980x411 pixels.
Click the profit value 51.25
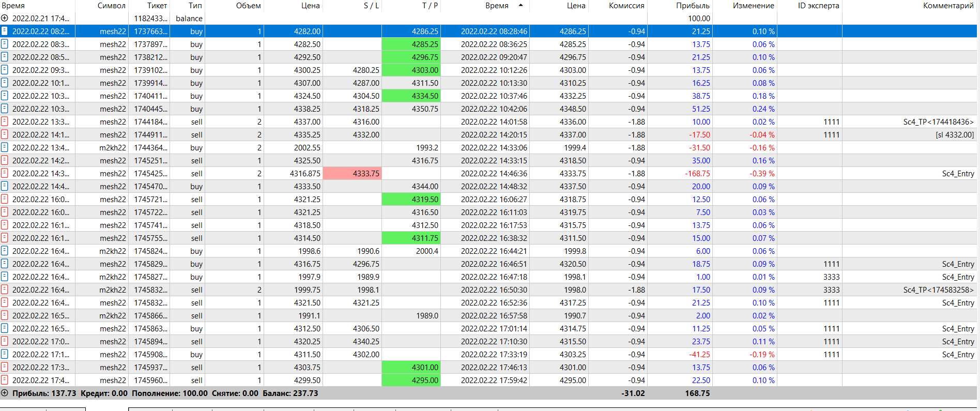[x=701, y=109]
